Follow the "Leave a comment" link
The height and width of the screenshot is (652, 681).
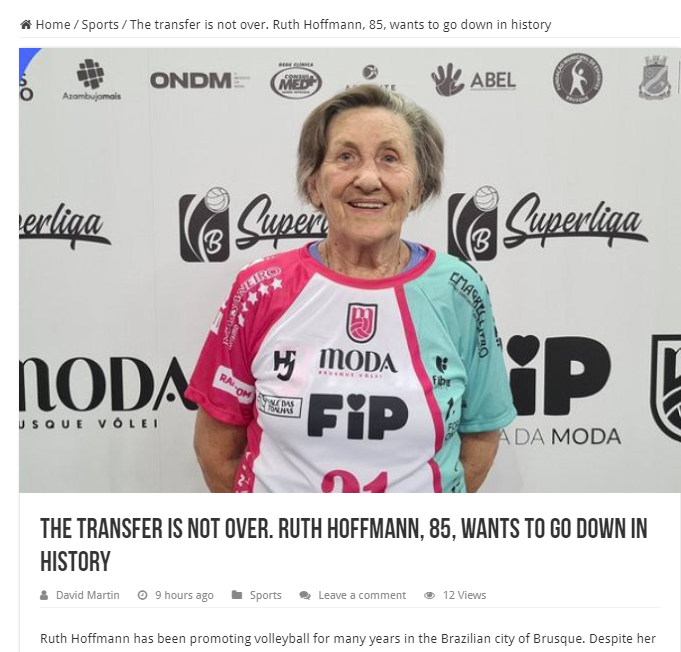pyautogui.click(x=362, y=595)
